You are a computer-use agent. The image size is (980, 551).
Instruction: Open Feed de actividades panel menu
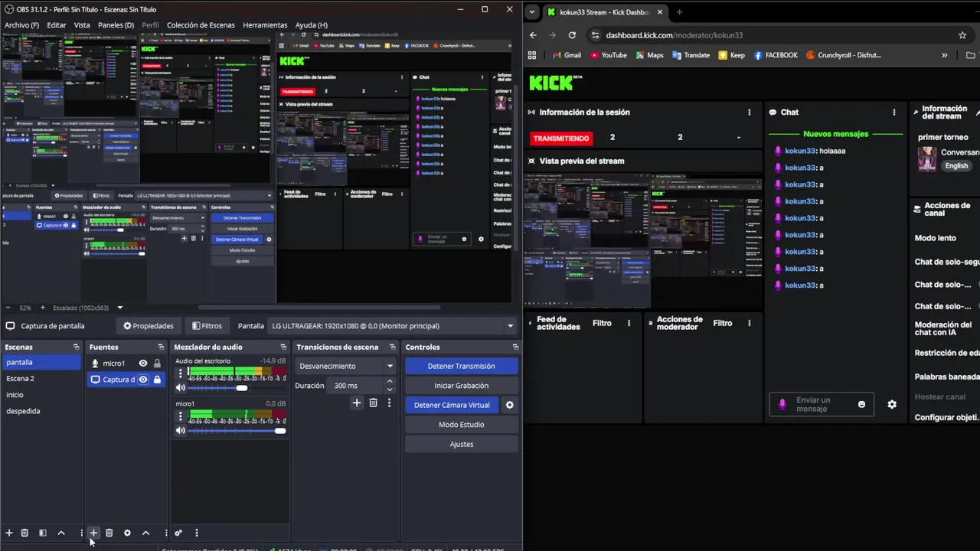(x=629, y=323)
